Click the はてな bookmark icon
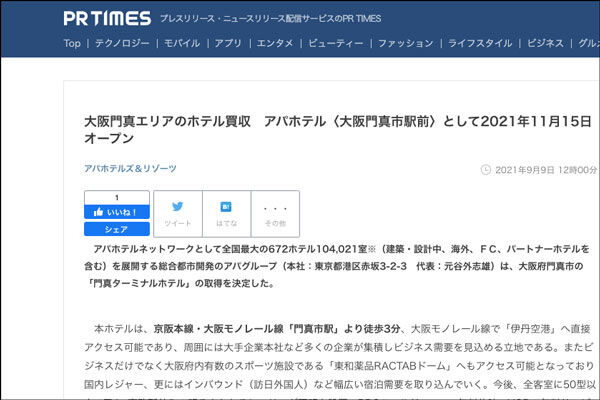 [x=226, y=207]
